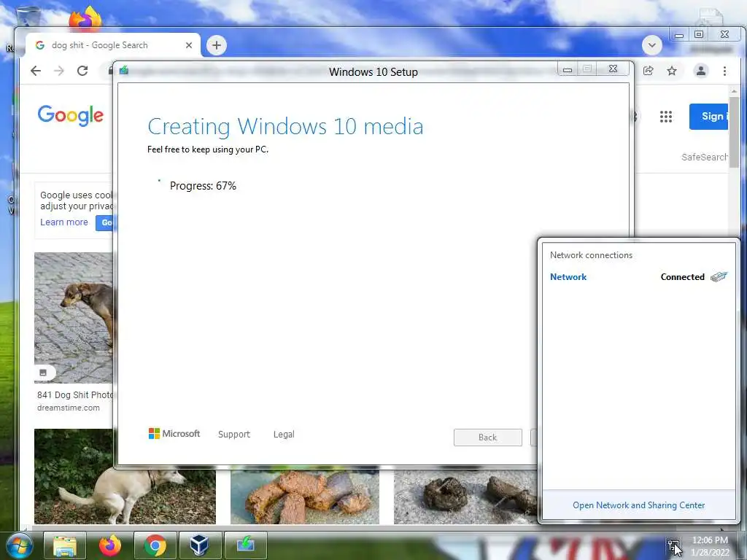Open the squatting white dog thumbnail

[x=125, y=476]
